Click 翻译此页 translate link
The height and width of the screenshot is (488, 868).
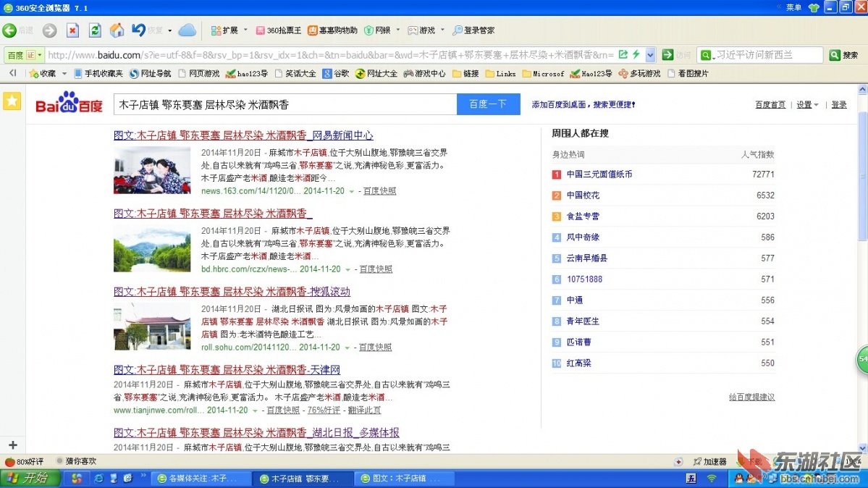(x=364, y=410)
